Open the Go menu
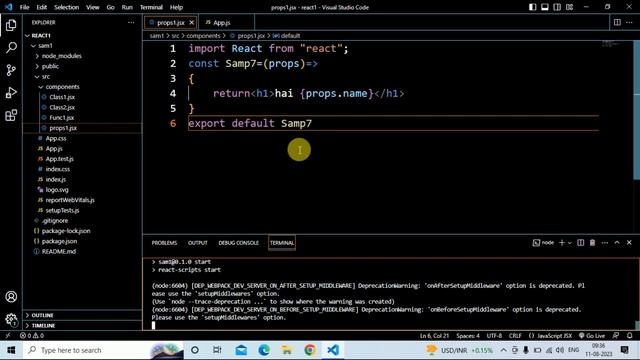 110,7
